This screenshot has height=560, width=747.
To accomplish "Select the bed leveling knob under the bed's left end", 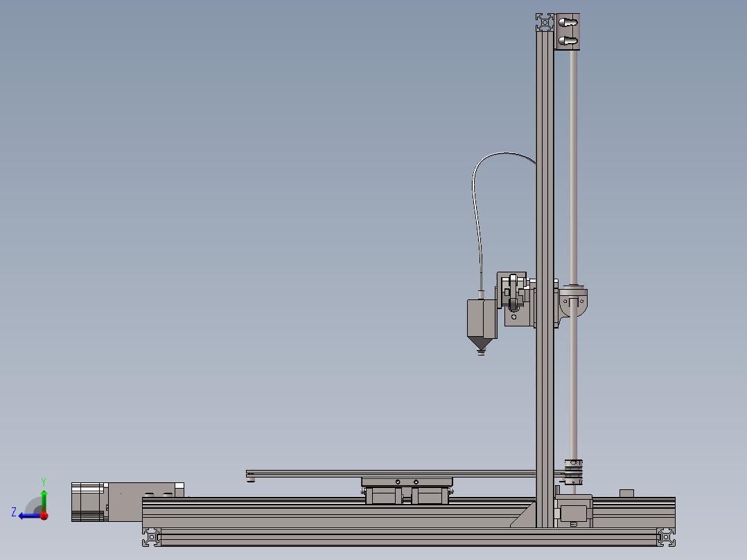I will [x=251, y=480].
